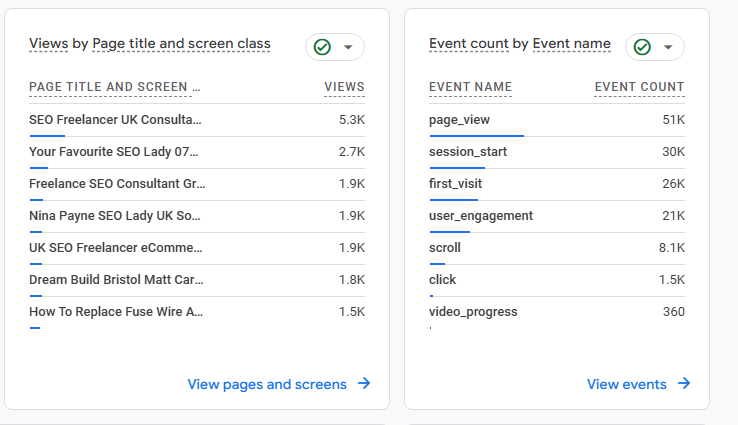Click the green check icon in Event count card
The image size is (738, 425).
click(642, 47)
